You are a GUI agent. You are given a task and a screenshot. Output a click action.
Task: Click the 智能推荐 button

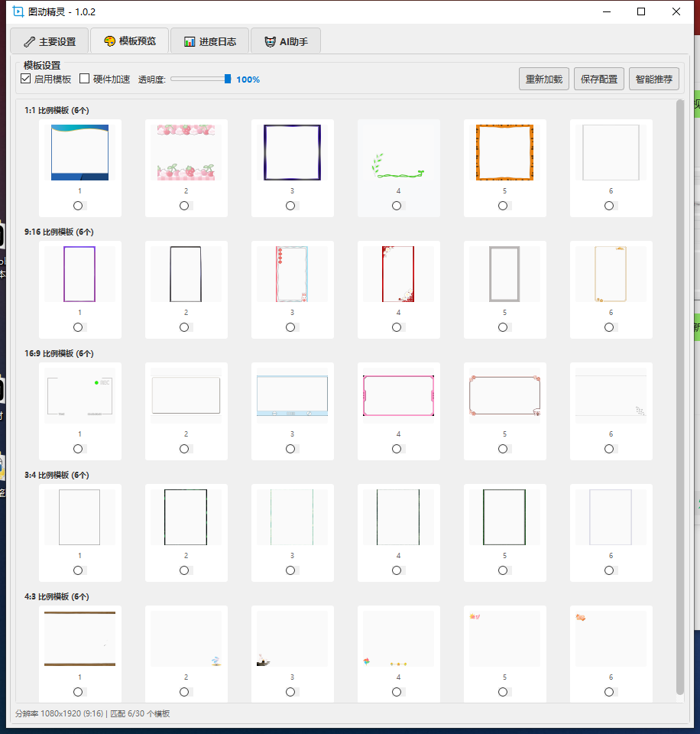653,79
